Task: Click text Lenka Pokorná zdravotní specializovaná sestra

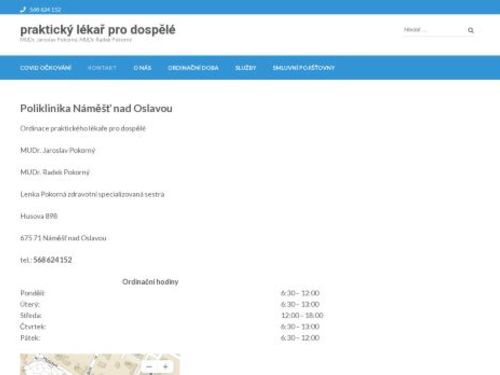Action: [92, 194]
